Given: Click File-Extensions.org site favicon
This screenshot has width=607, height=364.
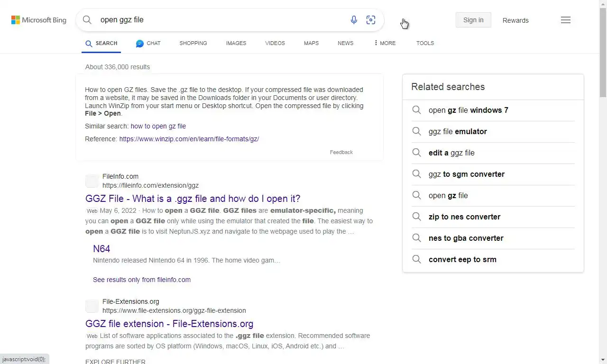Looking at the screenshot, I should 92,306.
